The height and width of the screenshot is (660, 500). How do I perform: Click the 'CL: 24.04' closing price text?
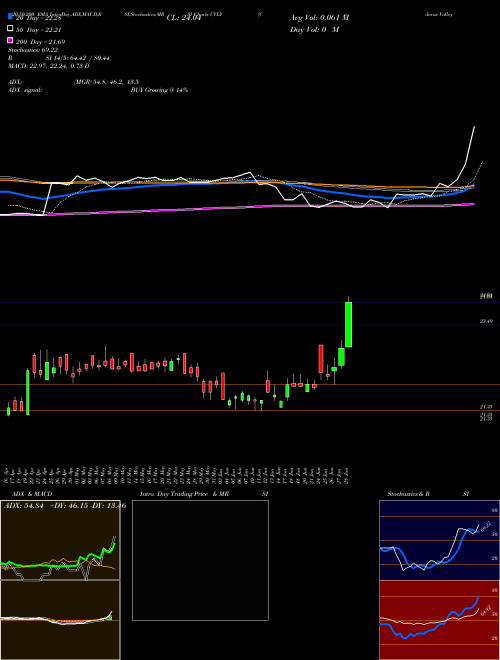(184, 18)
